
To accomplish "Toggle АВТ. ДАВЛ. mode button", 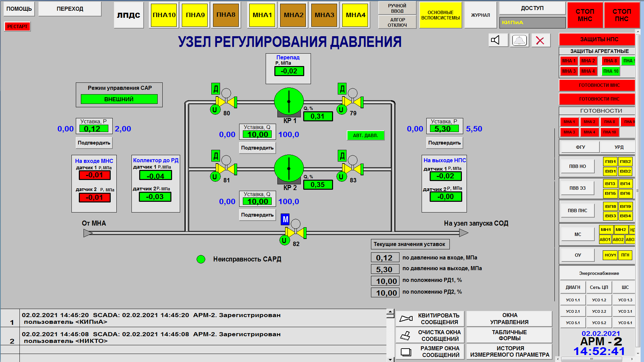I will (x=365, y=135).
